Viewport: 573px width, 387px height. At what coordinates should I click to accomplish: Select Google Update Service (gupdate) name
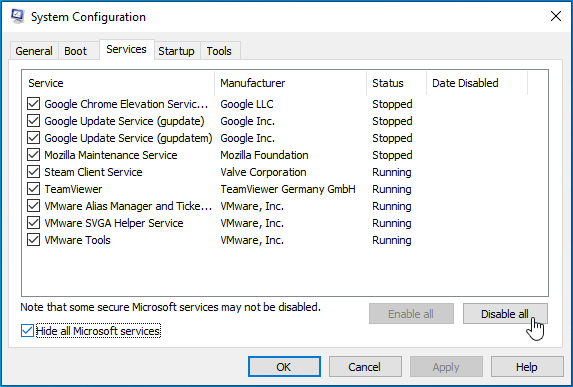click(x=124, y=121)
